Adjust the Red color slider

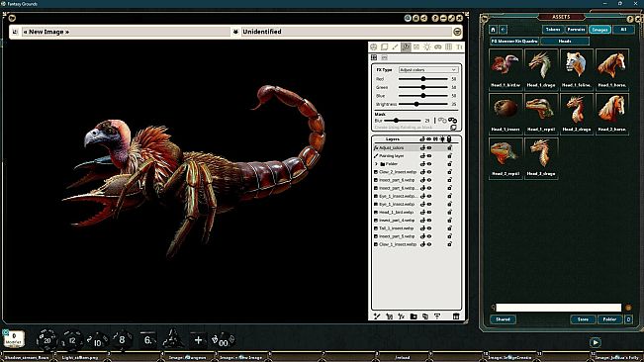423,79
